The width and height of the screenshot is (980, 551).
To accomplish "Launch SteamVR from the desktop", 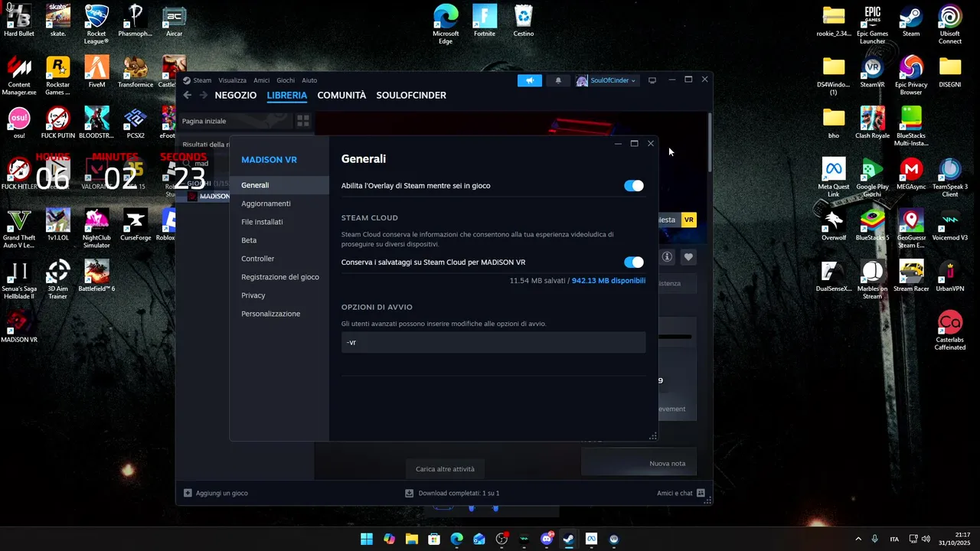I will coord(872,73).
